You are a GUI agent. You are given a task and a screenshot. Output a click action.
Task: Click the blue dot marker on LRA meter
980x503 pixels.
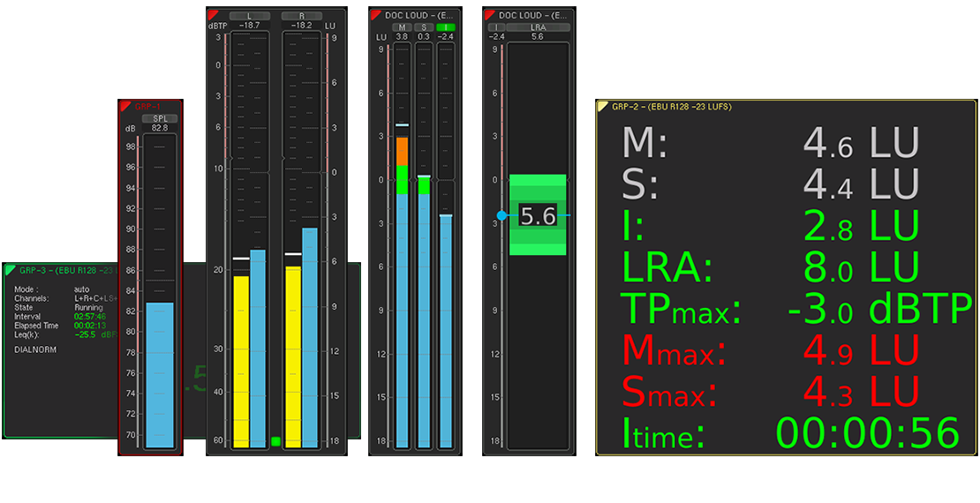[x=501, y=215]
